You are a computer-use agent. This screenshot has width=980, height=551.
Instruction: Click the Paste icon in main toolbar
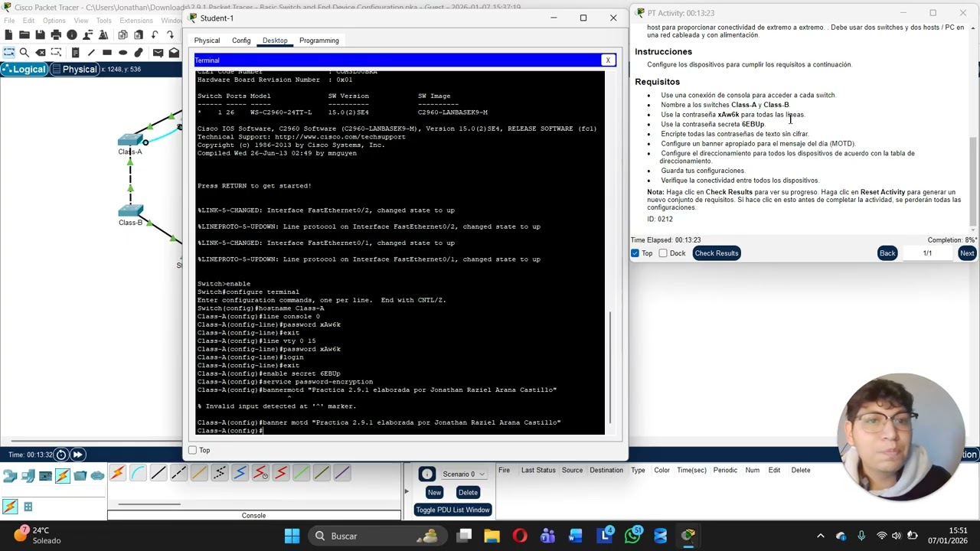(139, 34)
